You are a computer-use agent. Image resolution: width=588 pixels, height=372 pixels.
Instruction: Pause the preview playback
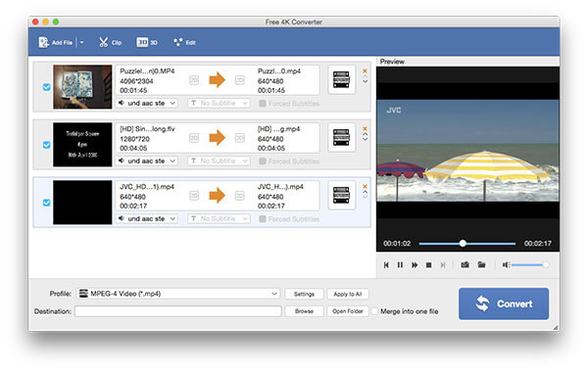[x=400, y=265]
